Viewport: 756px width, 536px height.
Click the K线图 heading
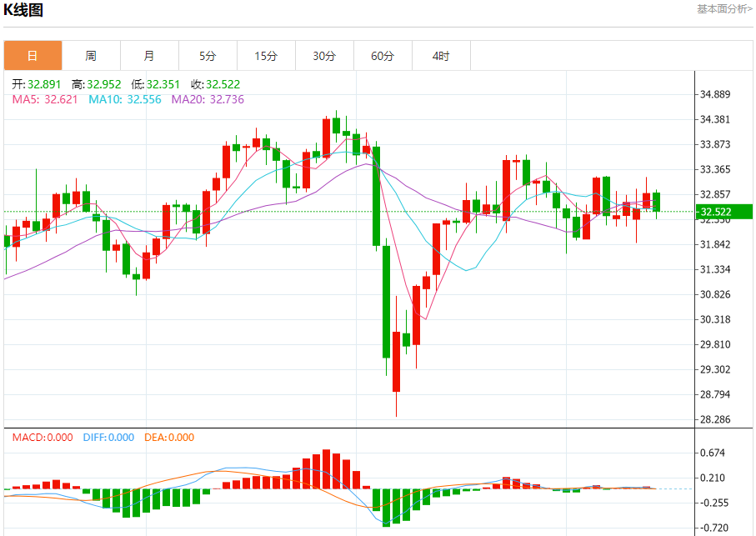[x=23, y=11]
